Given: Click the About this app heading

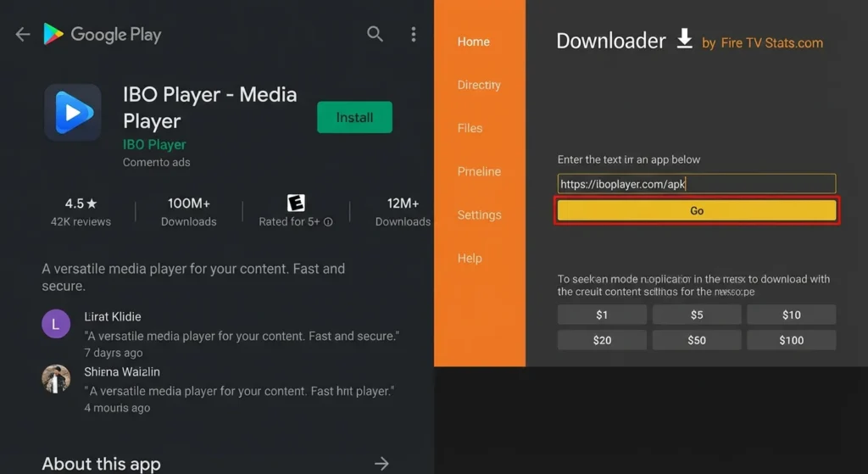Looking at the screenshot, I should tap(102, 464).
